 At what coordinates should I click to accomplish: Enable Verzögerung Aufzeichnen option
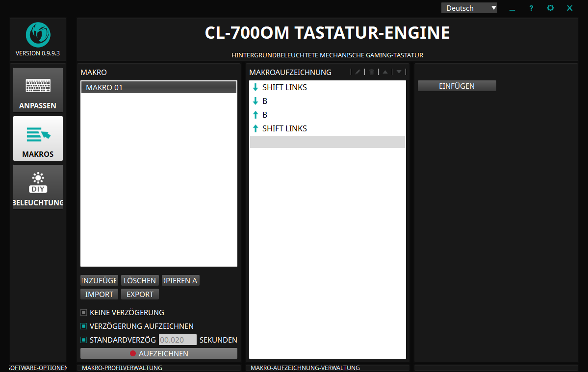tap(84, 326)
